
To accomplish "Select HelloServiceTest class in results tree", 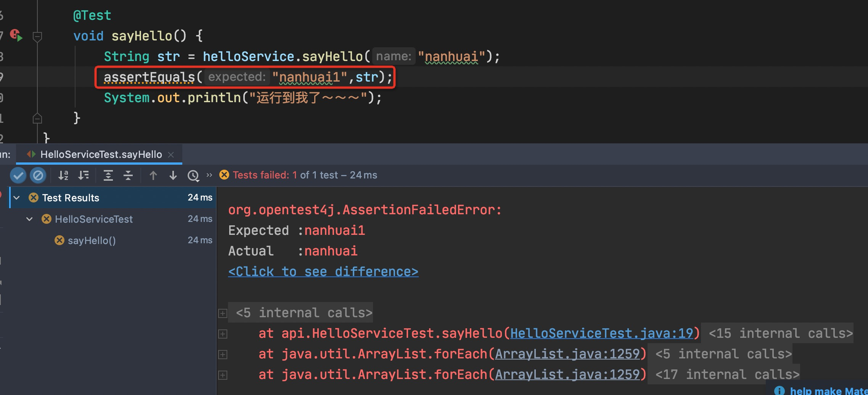I will pyautogui.click(x=94, y=219).
